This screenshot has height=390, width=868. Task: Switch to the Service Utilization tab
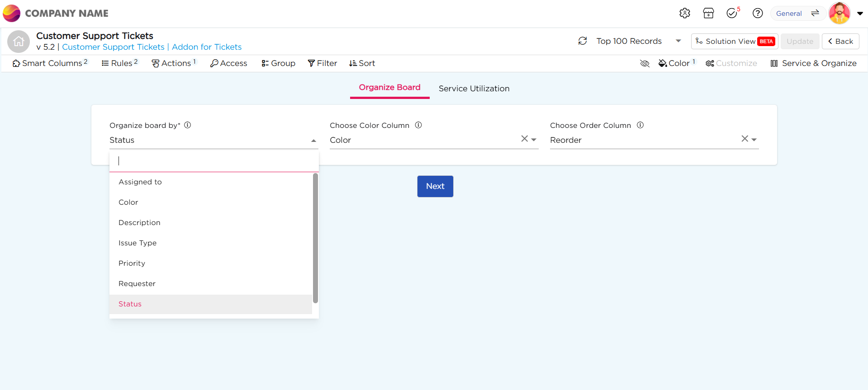[474, 89]
